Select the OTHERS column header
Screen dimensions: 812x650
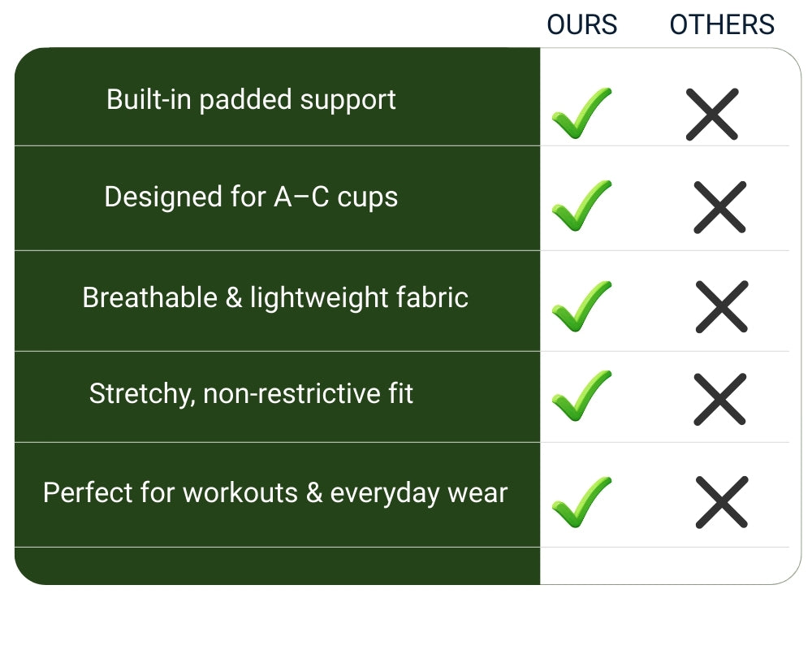[x=722, y=25]
